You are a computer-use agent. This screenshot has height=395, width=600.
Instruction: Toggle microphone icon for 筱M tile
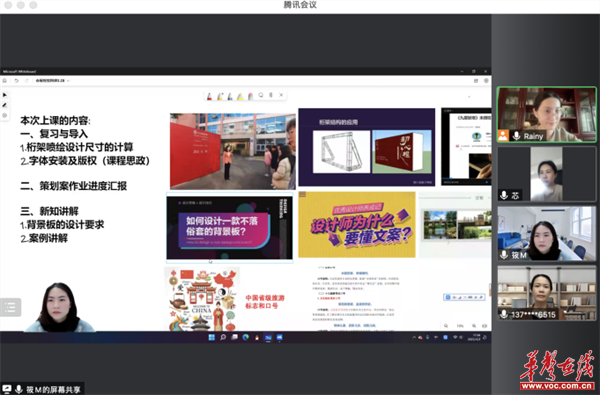(x=504, y=255)
